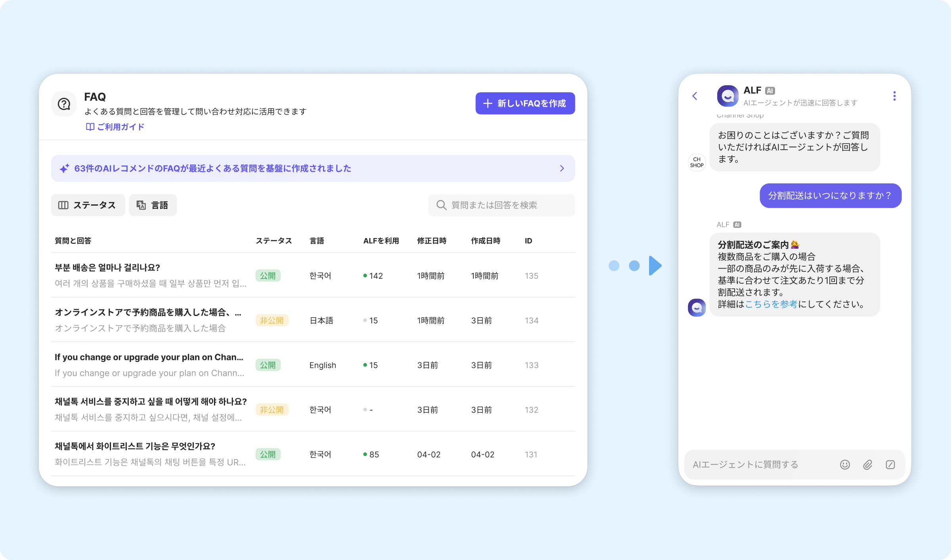Click the ALF avatar in chat header
Viewport: 951px width, 560px height.
(x=728, y=96)
